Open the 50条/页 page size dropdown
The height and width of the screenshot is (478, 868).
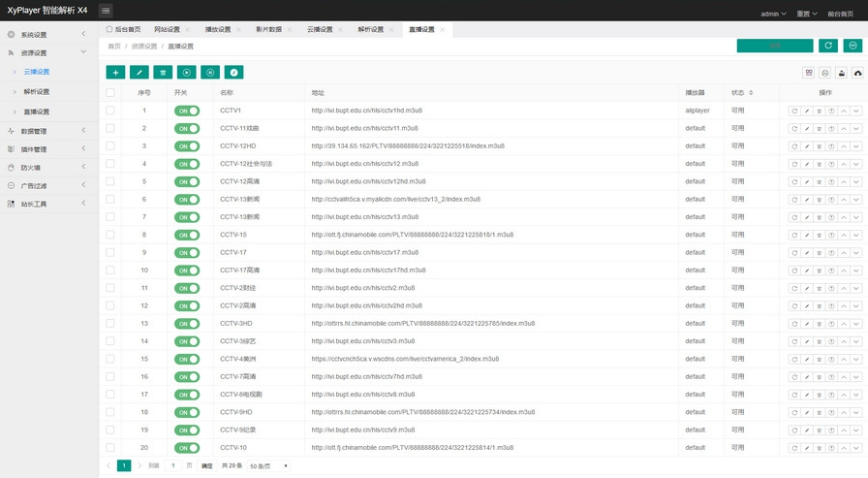(269, 466)
